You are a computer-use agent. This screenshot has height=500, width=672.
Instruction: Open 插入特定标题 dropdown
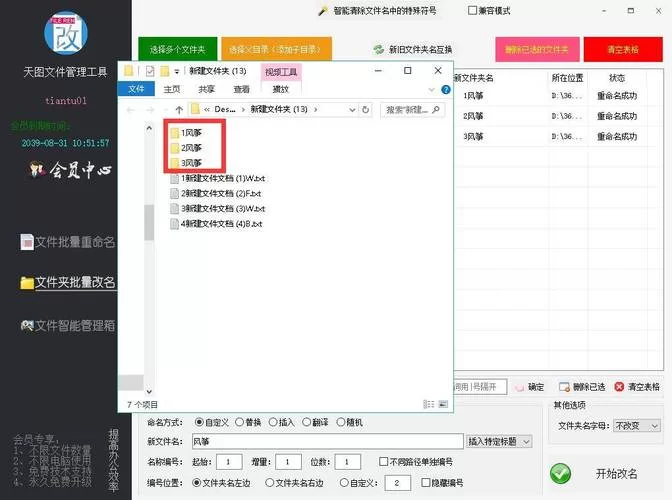[x=499, y=441]
